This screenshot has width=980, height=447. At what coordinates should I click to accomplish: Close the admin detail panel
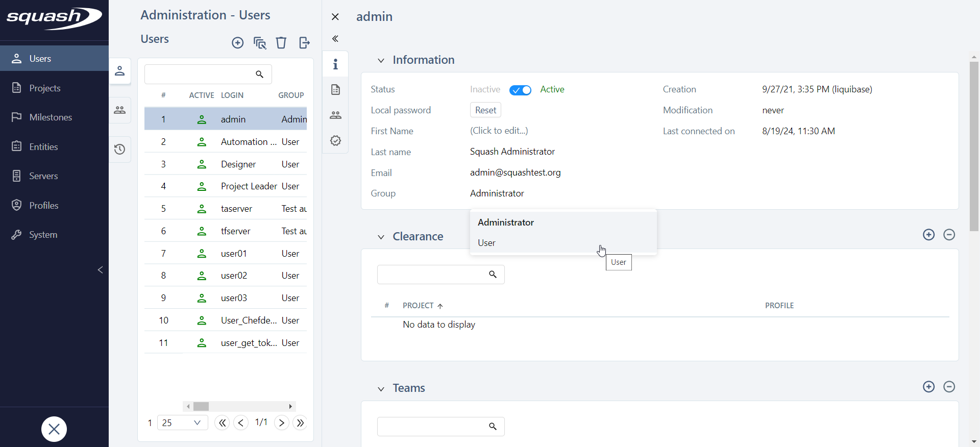coord(335,17)
